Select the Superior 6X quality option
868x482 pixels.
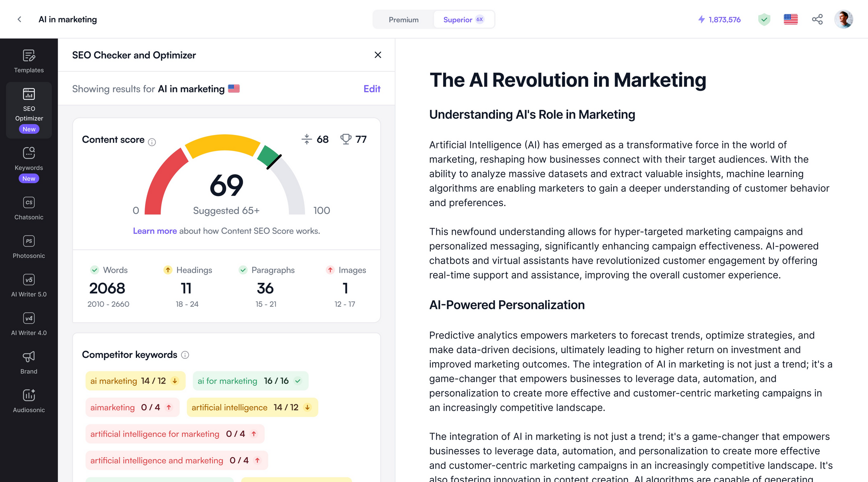click(x=463, y=20)
